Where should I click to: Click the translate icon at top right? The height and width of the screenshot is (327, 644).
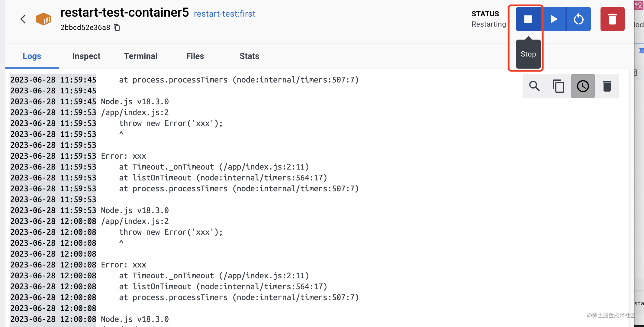point(639,5)
